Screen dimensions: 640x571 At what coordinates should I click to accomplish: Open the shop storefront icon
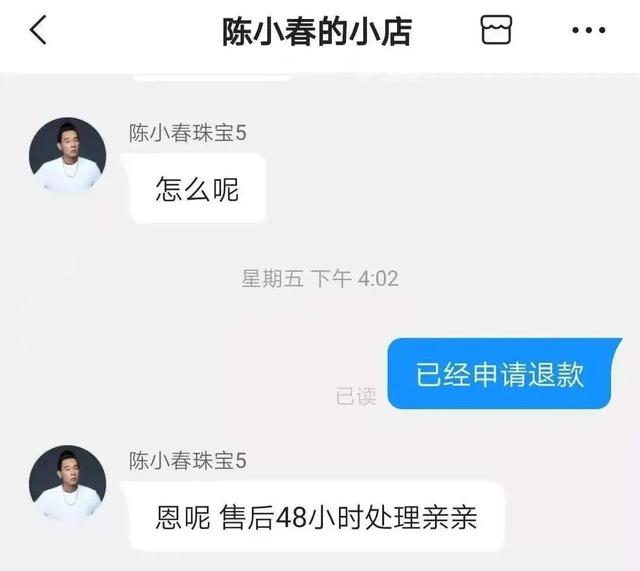click(496, 29)
